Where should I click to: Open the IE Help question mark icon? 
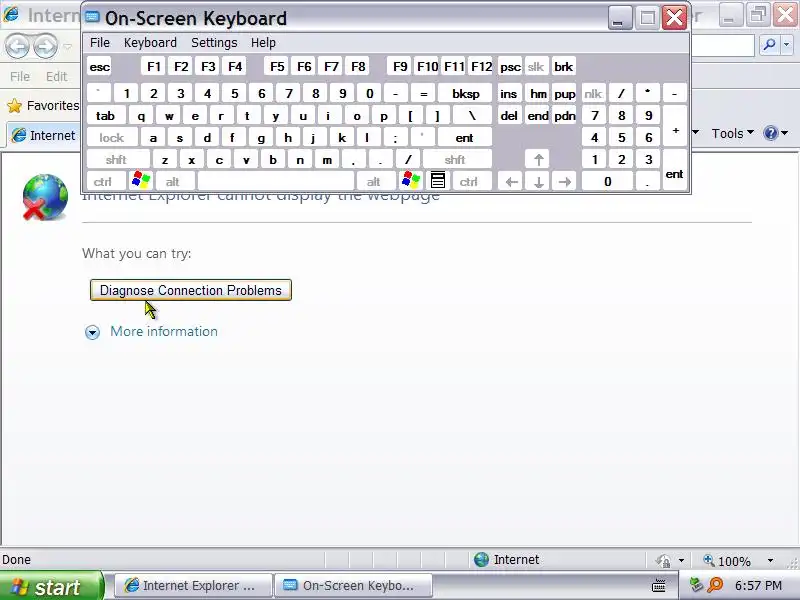tap(770, 133)
